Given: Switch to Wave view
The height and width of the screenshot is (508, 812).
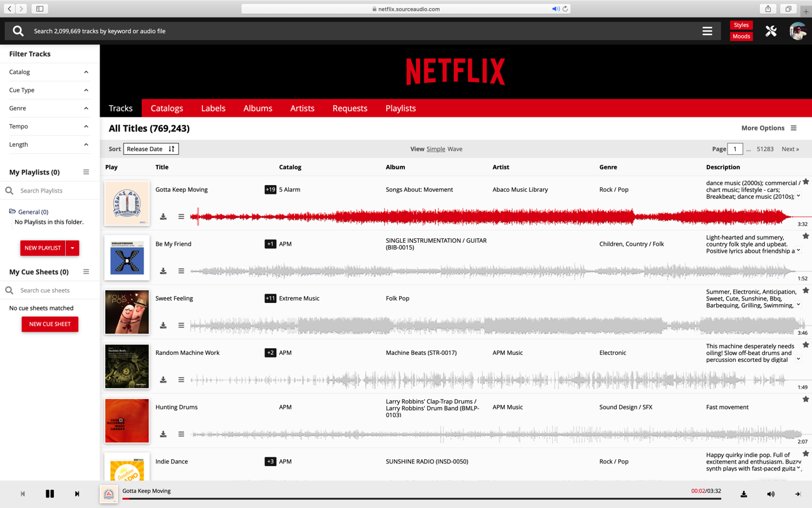Looking at the screenshot, I should click(x=455, y=149).
